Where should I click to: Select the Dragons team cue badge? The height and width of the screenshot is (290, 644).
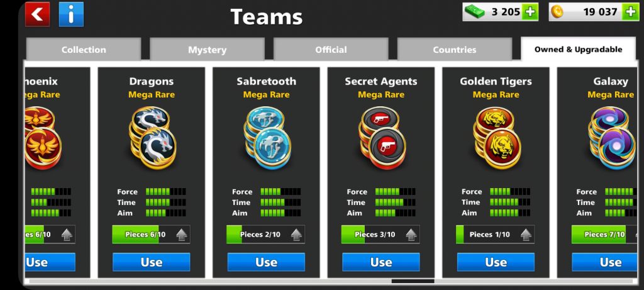coord(152,138)
